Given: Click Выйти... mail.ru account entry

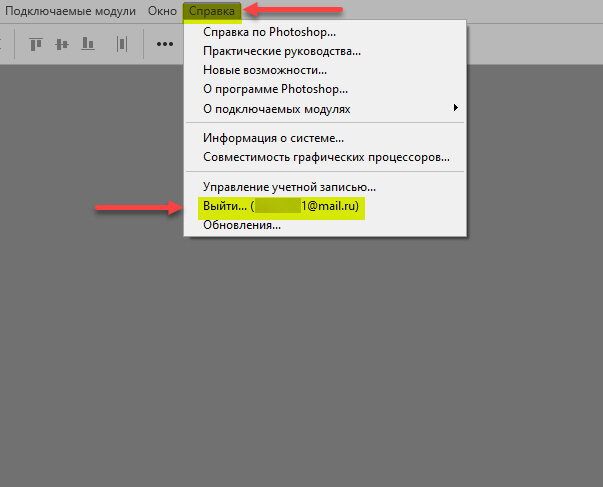Looking at the screenshot, I should click(x=325, y=206).
